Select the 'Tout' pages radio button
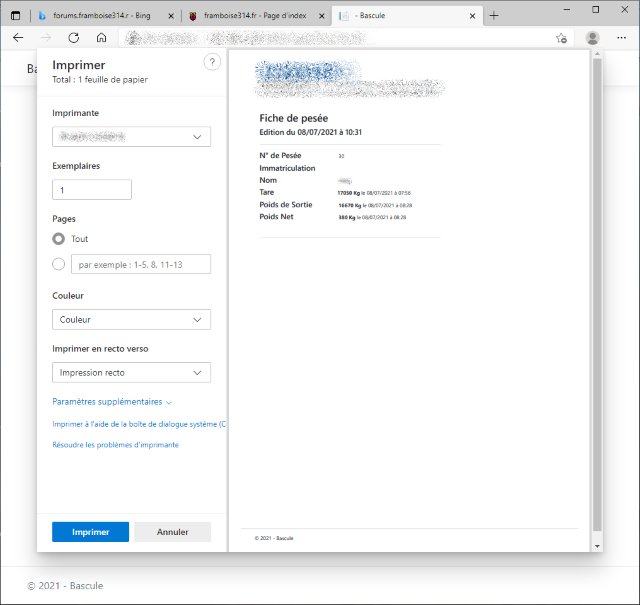The width and height of the screenshot is (640, 605). click(x=59, y=239)
